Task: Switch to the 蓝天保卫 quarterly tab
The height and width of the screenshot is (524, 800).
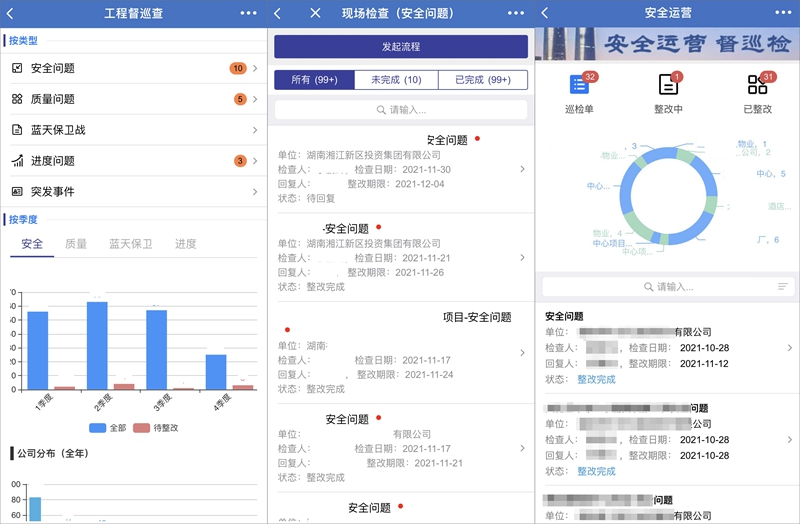Action: [x=131, y=244]
